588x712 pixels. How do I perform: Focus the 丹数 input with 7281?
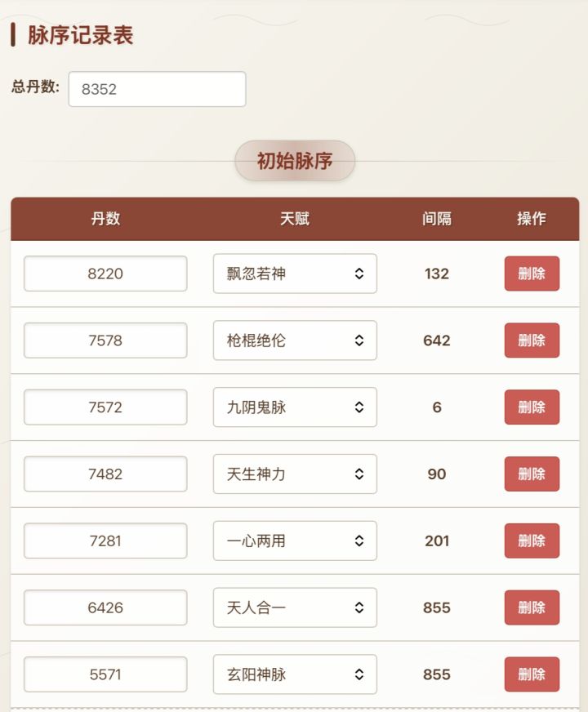[105, 541]
